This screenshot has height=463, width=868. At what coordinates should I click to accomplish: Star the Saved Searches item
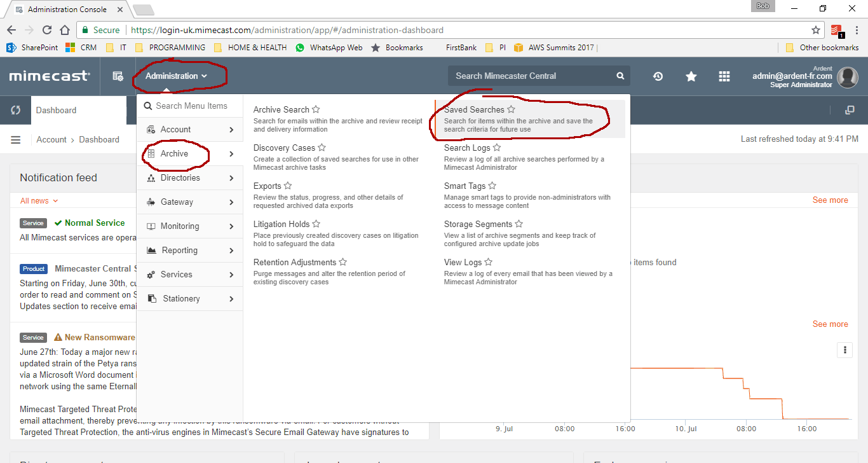point(511,109)
